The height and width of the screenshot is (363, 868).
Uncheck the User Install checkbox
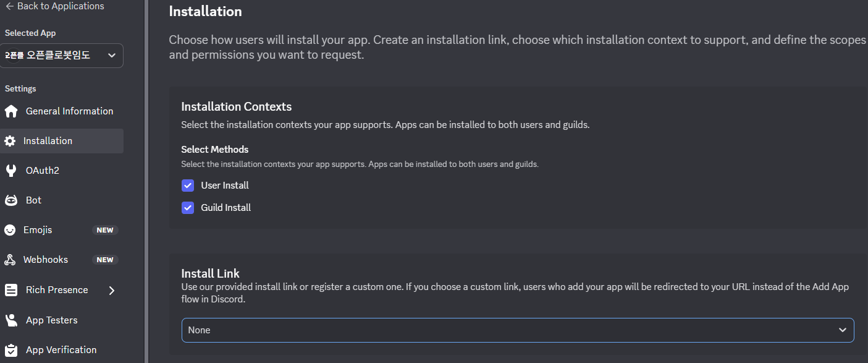[188, 186]
